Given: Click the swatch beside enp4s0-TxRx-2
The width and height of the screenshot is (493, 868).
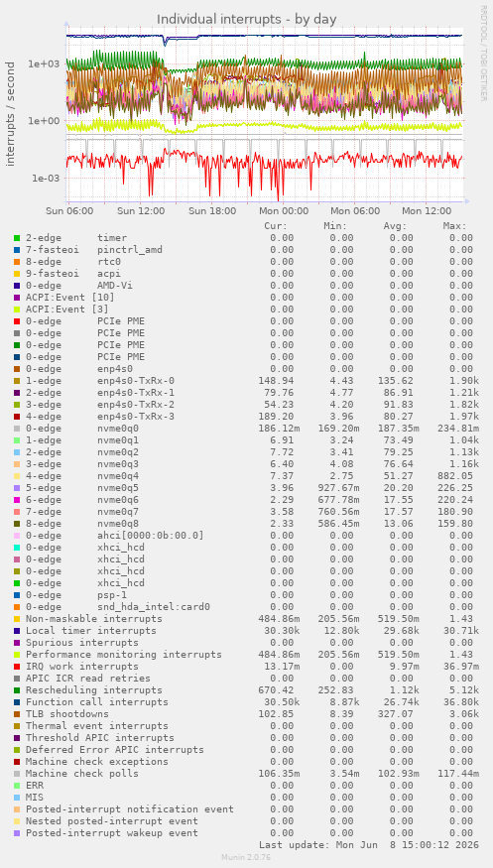Looking at the screenshot, I should [17, 405].
